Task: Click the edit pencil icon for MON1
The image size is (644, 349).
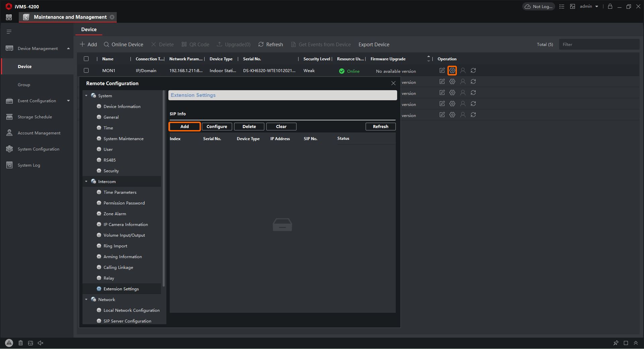Action: coord(442,71)
